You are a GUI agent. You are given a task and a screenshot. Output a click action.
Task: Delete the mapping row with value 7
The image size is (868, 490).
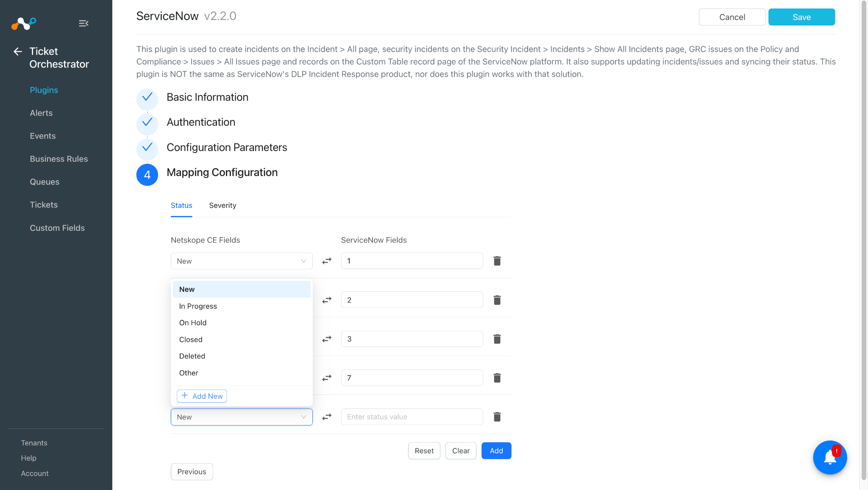[x=497, y=378]
